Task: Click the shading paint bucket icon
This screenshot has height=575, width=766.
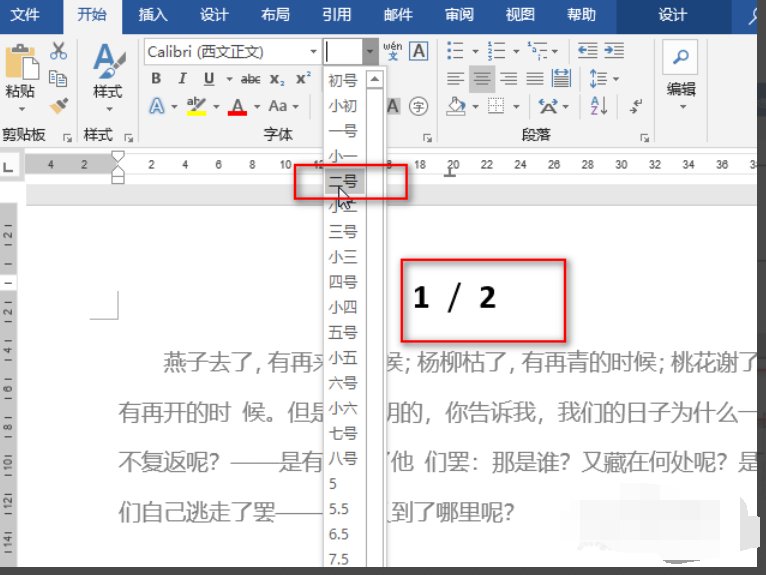Action: pyautogui.click(x=455, y=106)
